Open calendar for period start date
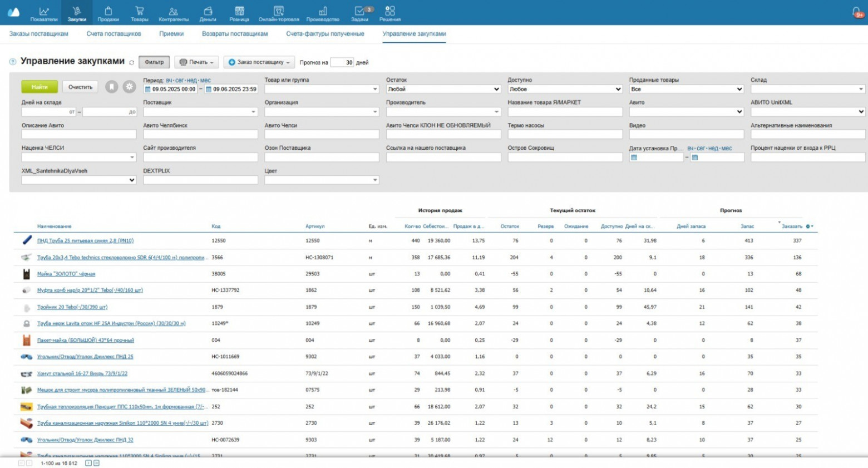The image size is (868, 468). coord(147,89)
